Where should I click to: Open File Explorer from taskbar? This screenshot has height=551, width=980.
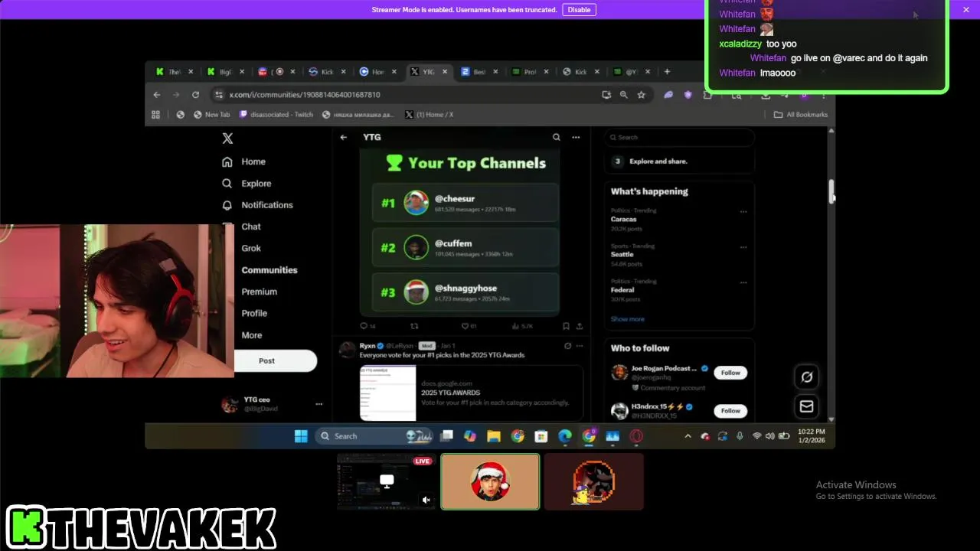tap(494, 436)
